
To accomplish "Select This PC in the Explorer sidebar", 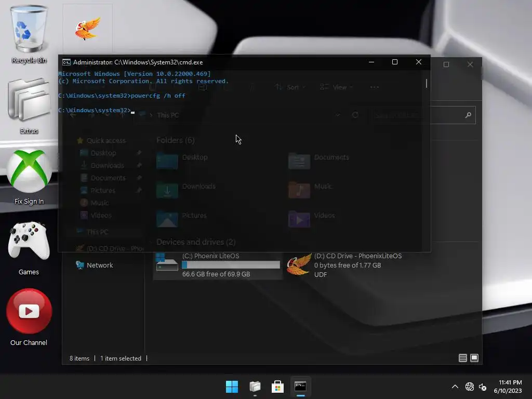I will 97,232.
